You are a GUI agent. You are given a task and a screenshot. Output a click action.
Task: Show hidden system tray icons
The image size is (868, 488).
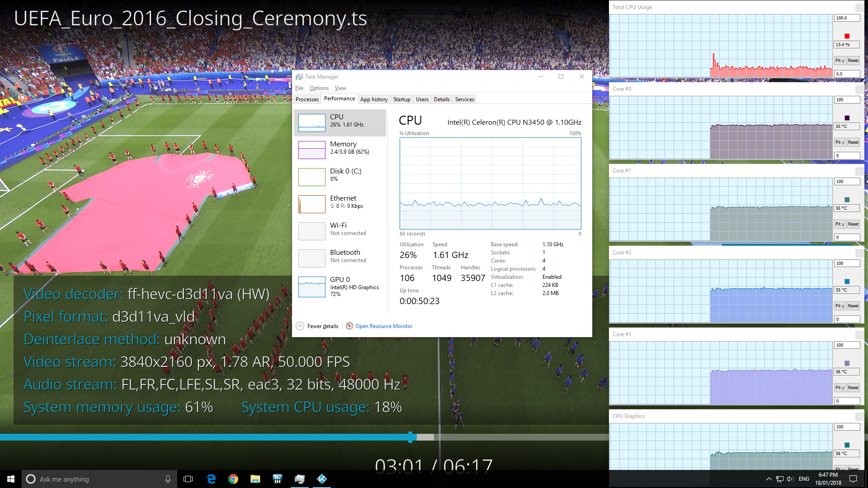pos(769,479)
